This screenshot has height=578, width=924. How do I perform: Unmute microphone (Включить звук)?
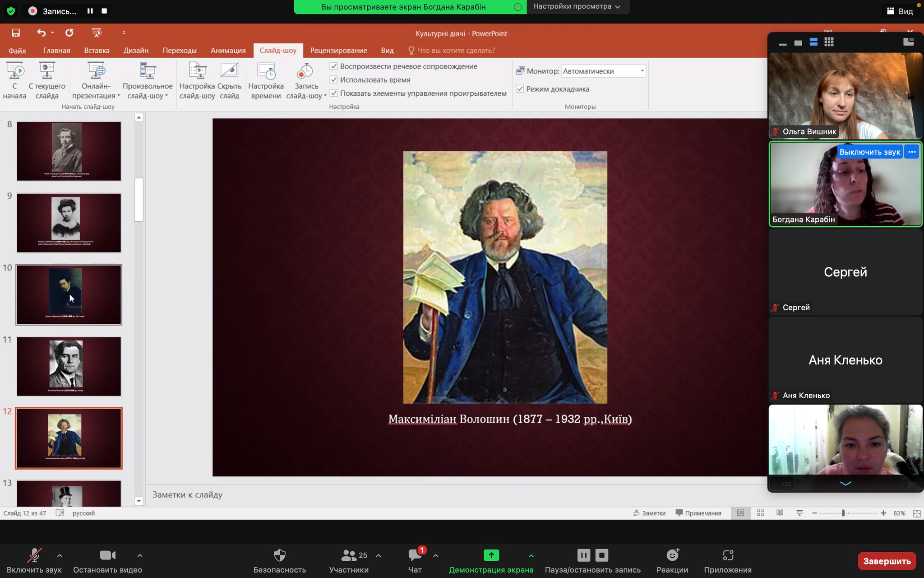click(34, 561)
